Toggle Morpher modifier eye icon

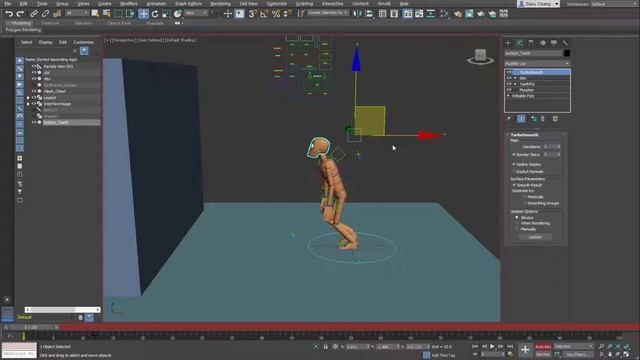click(509, 90)
